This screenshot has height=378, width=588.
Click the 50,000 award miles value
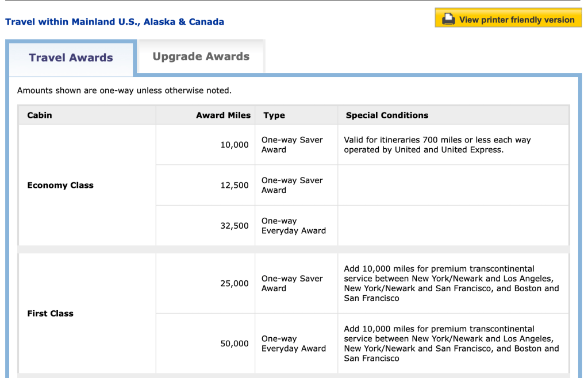235,344
